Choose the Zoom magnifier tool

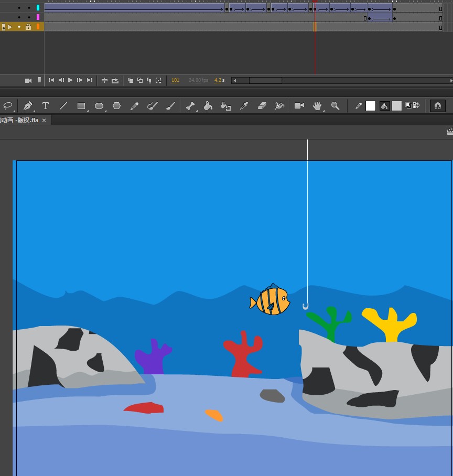click(335, 106)
